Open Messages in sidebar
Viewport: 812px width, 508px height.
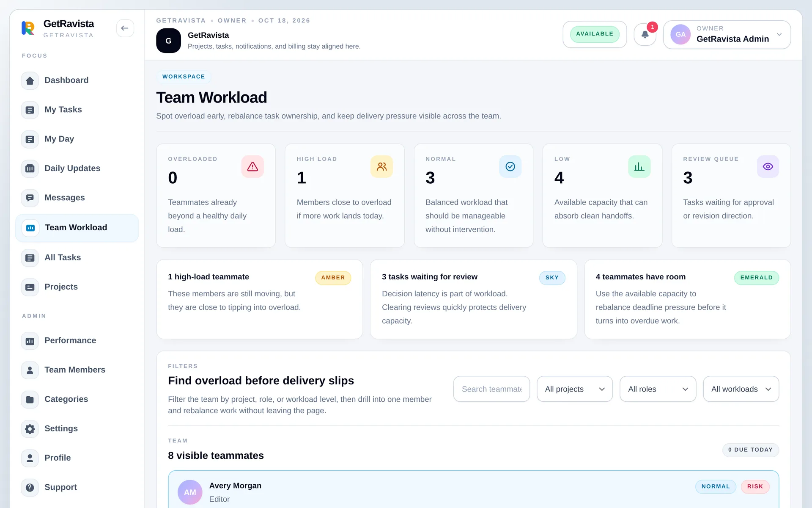77,198
